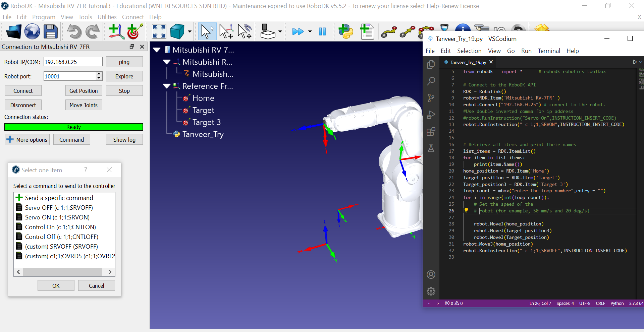
Task: Open the VSCodium Search sidebar icon
Action: tap(431, 81)
